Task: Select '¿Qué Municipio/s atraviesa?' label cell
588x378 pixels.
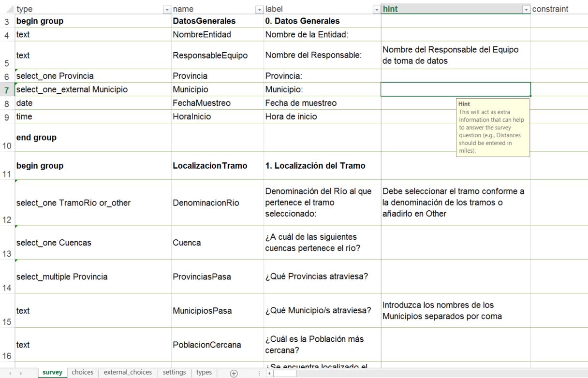Action: (323, 311)
